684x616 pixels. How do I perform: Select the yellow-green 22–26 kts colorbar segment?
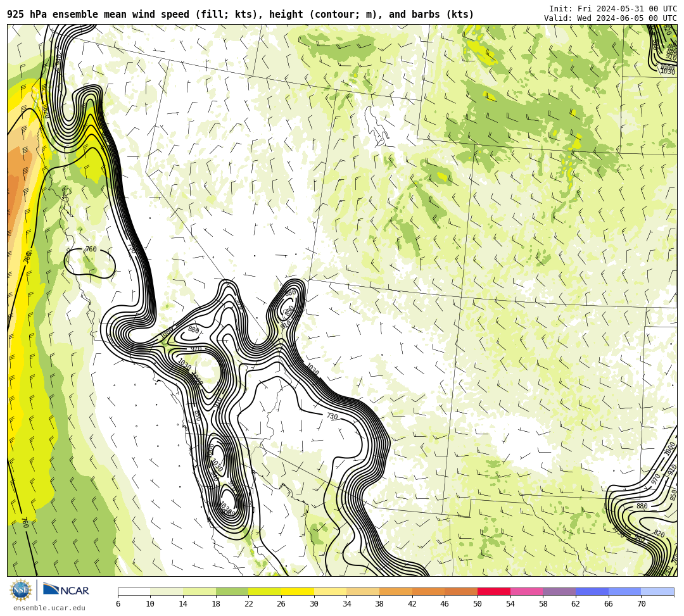(x=265, y=591)
